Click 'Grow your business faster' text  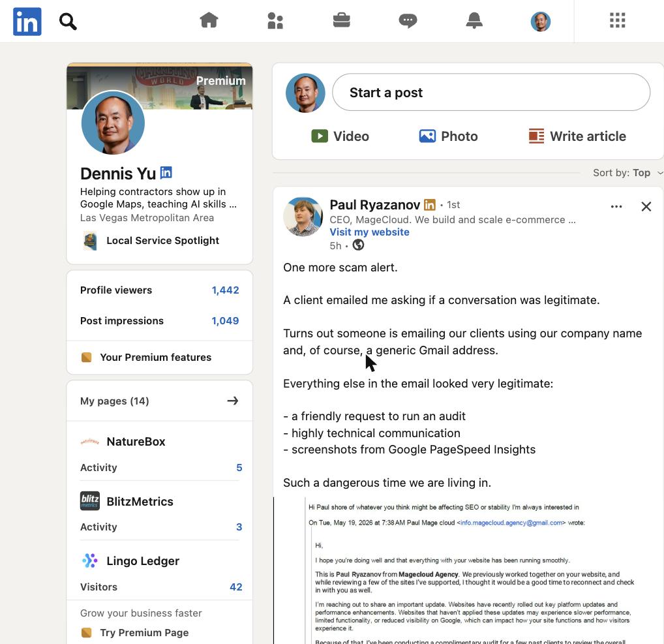point(141,613)
